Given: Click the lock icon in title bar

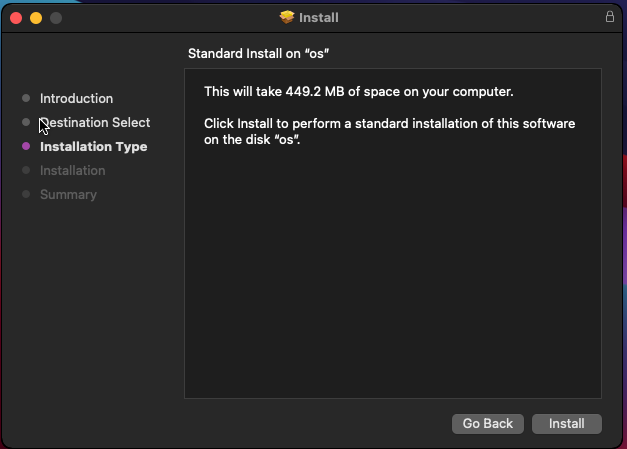Looking at the screenshot, I should 609,17.
